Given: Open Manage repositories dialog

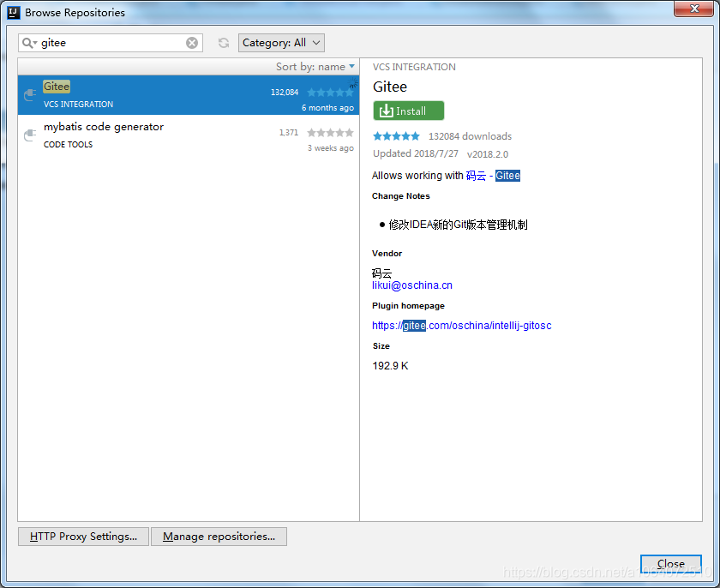Looking at the screenshot, I should click(219, 536).
